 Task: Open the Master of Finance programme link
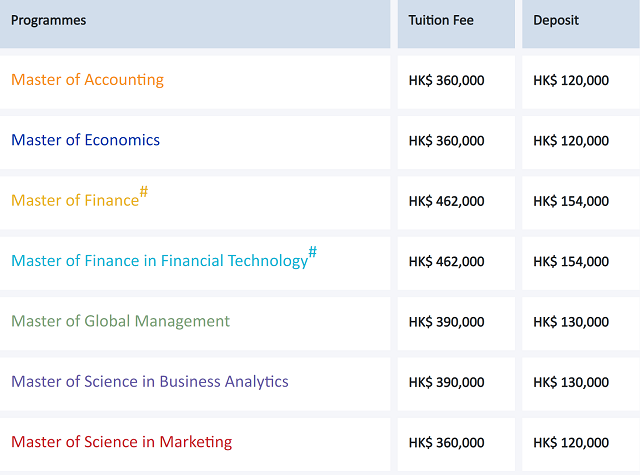click(x=75, y=200)
